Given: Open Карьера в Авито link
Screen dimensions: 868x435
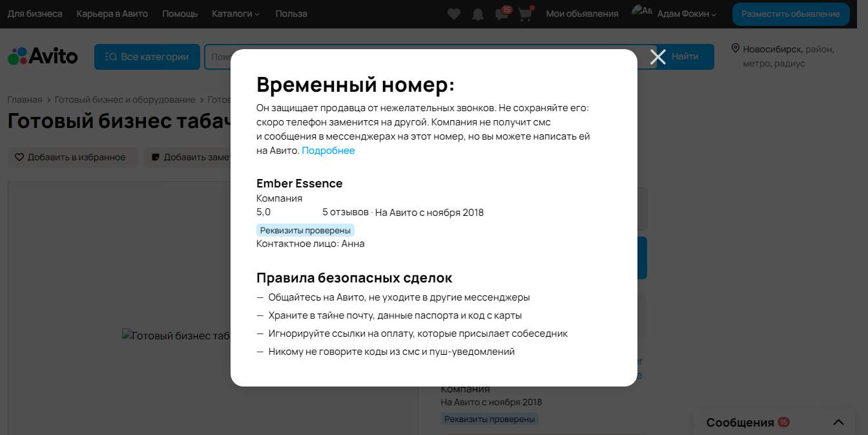Looking at the screenshot, I should (112, 14).
